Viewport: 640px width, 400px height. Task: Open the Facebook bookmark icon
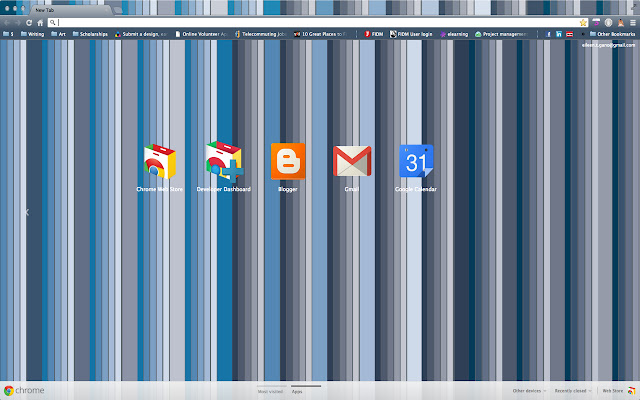pos(548,34)
